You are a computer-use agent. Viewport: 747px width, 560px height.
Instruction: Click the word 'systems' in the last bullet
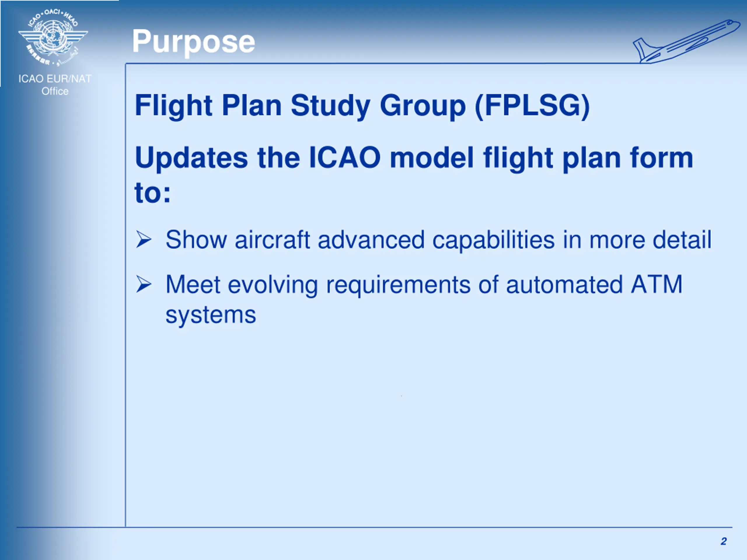coord(211,315)
